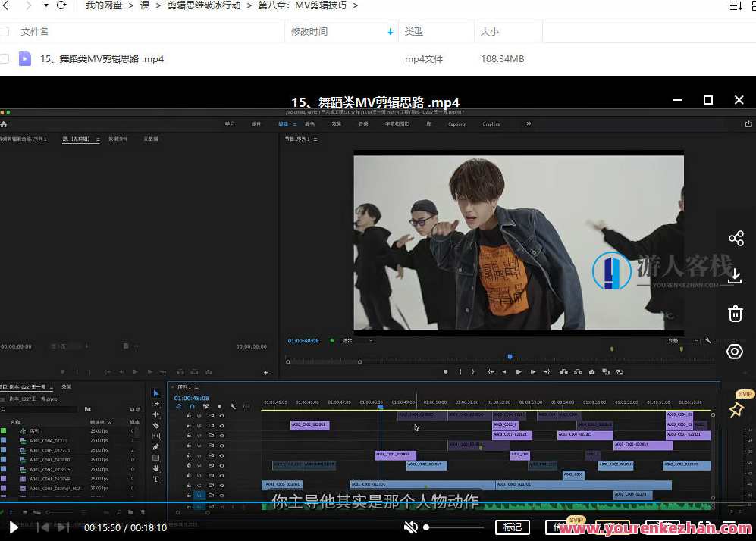Sort files by 修改时间 column
The width and height of the screenshot is (756, 541).
[309, 32]
